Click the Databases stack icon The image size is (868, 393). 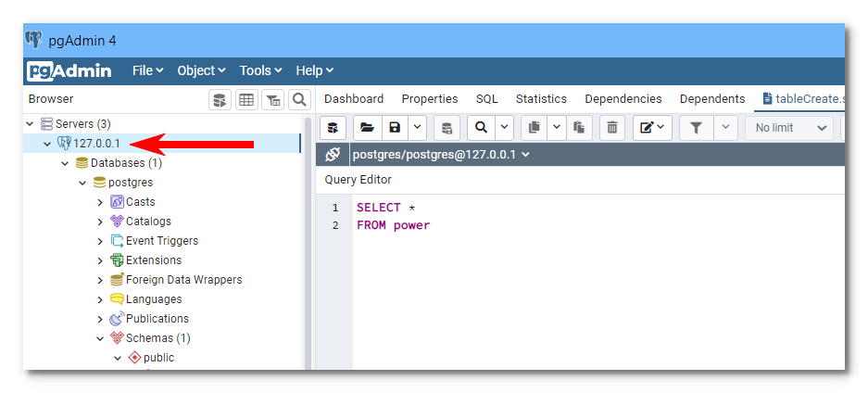pos(82,163)
